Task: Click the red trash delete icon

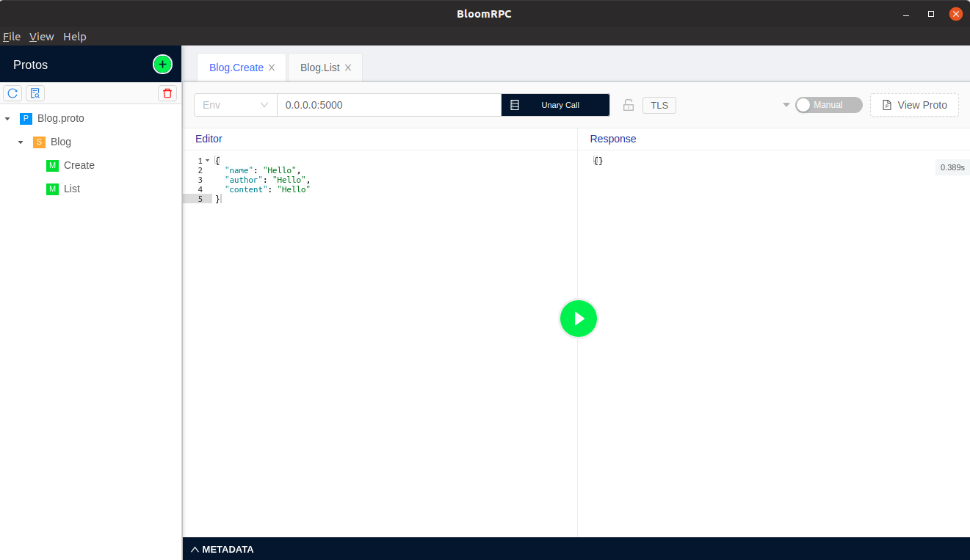Action: tap(167, 93)
